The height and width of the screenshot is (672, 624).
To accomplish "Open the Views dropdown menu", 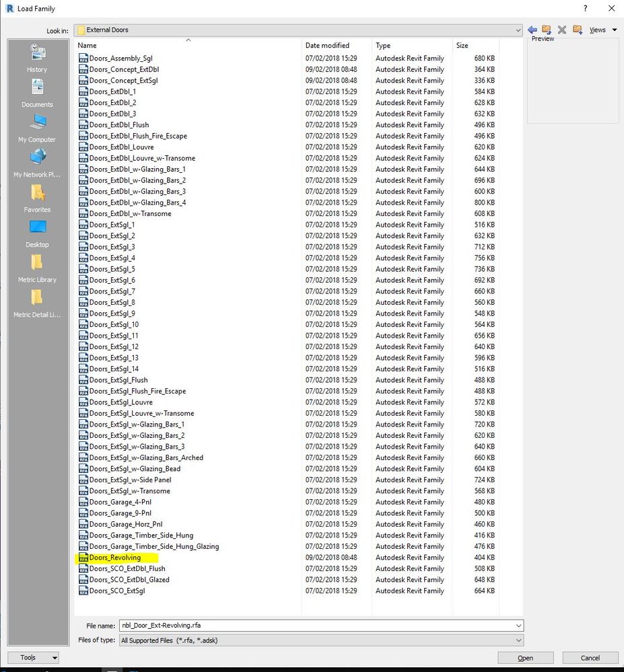I will 603,30.
